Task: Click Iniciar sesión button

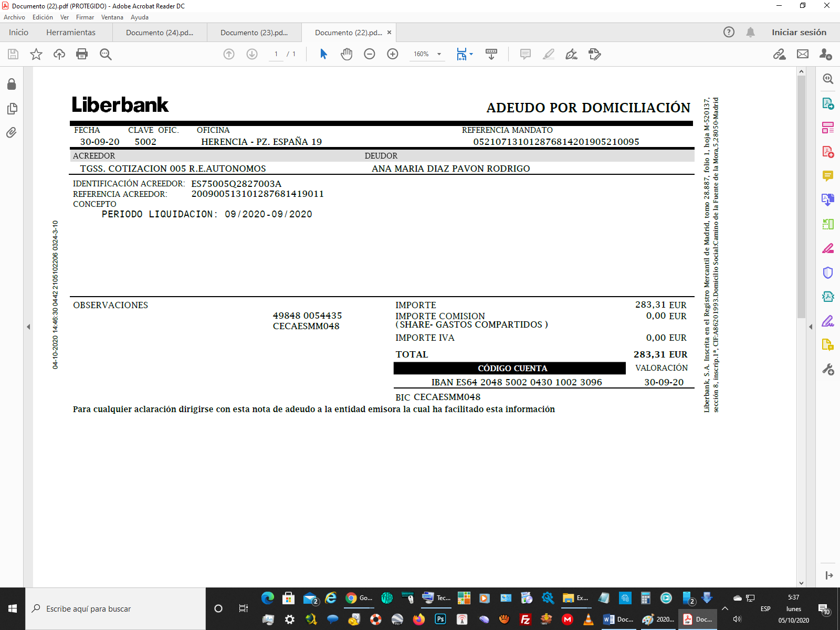Action: (x=799, y=33)
